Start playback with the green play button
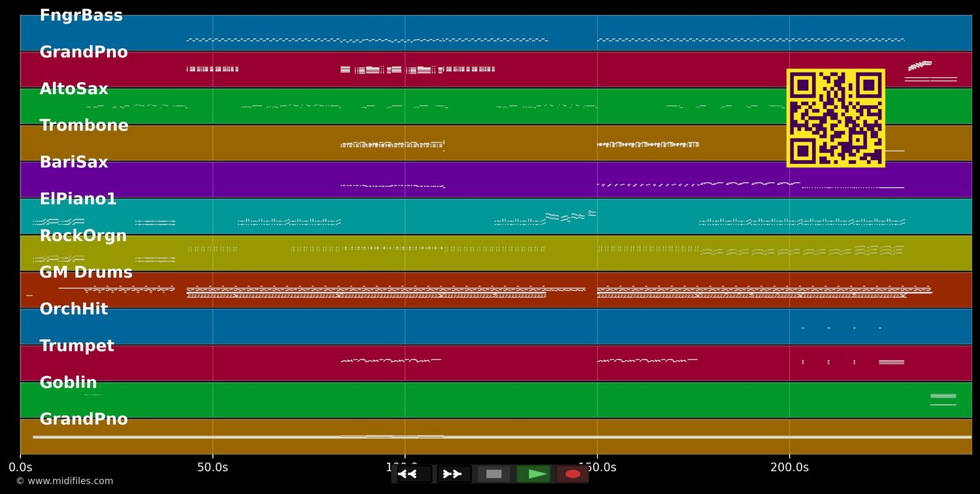Image resolution: width=980 pixels, height=494 pixels. (x=534, y=474)
